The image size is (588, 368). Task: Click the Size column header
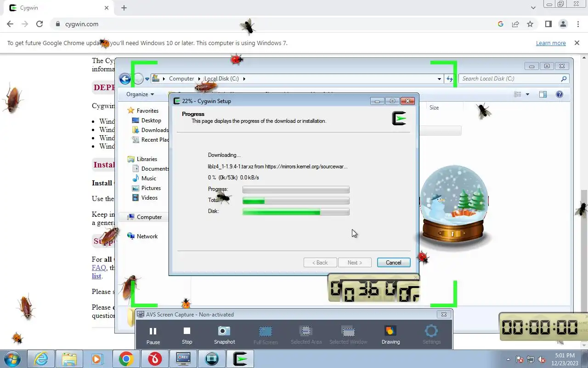[434, 108]
